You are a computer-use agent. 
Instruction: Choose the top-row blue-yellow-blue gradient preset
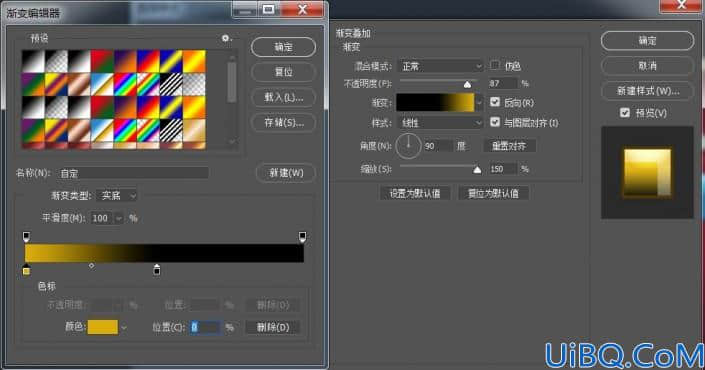[x=171, y=61]
